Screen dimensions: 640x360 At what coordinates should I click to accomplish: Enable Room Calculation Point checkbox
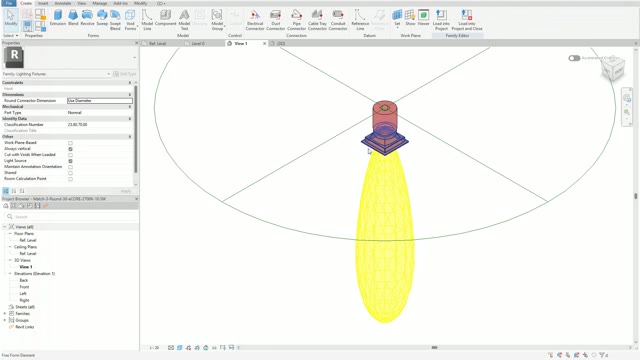click(70, 179)
